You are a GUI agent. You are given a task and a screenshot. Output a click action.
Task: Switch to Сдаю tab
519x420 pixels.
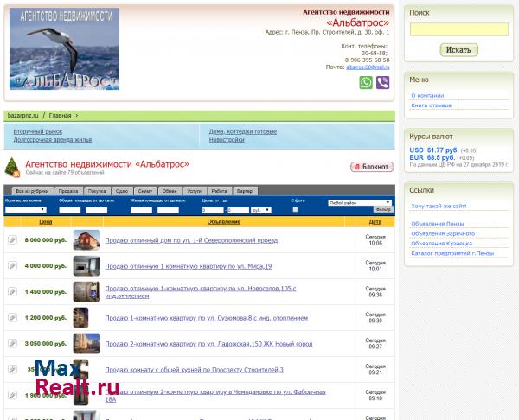[x=122, y=191]
